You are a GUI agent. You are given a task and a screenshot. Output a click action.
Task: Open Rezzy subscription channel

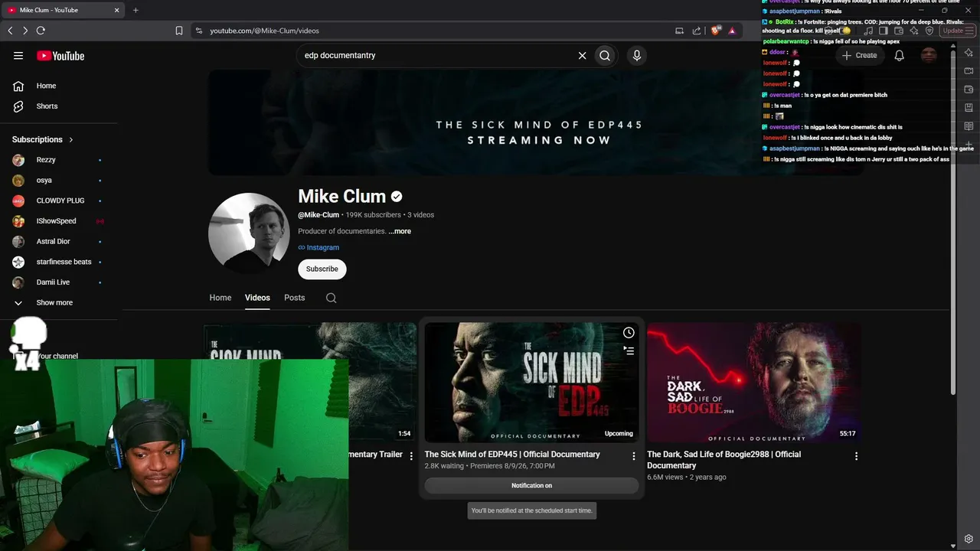point(46,160)
